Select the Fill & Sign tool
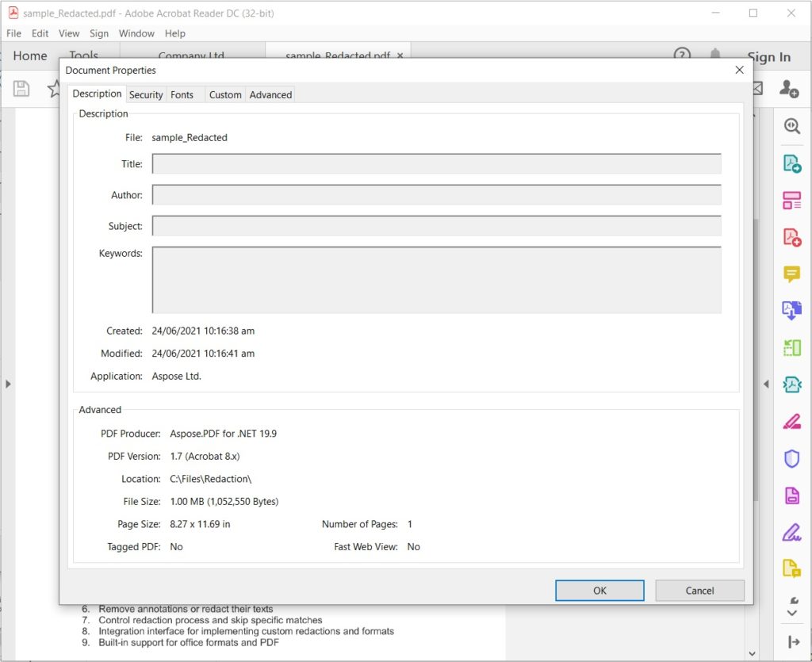The image size is (812, 662). tap(791, 421)
